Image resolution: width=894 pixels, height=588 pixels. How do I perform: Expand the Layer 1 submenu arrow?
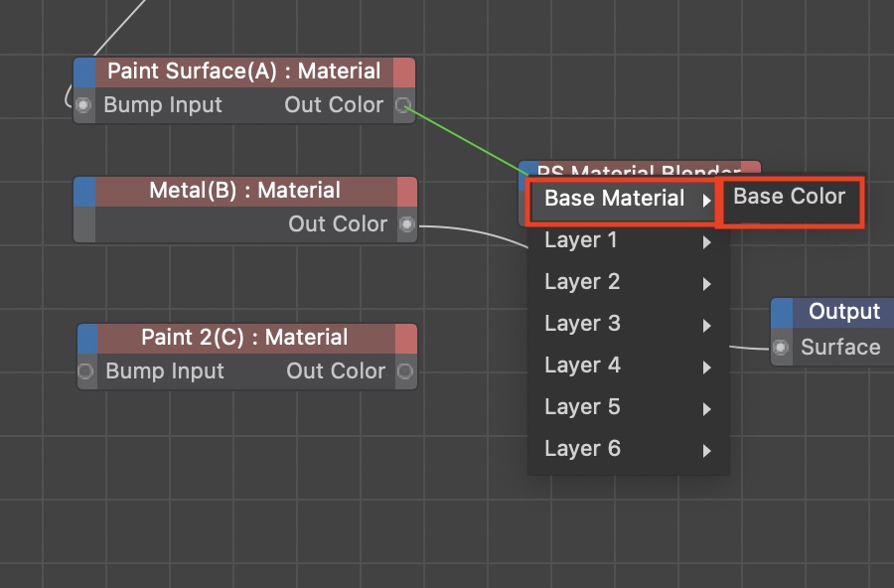click(x=706, y=241)
